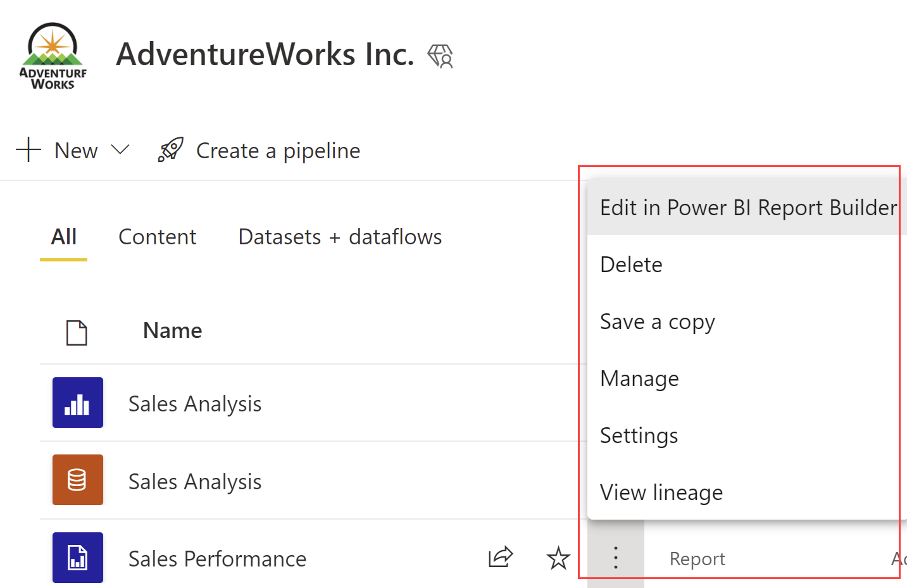Open the Sales Analysis report with bar chart icon
This screenshot has width=907, height=588.
tap(195, 404)
